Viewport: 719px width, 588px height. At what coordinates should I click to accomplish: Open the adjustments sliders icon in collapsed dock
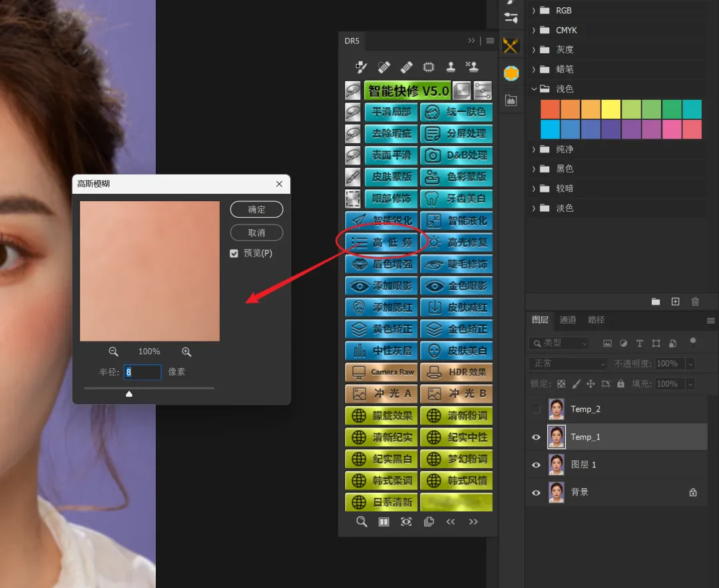coord(511,19)
